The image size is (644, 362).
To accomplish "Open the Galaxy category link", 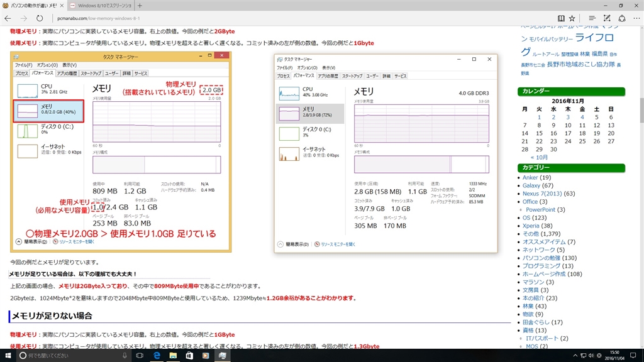I will [531, 185].
